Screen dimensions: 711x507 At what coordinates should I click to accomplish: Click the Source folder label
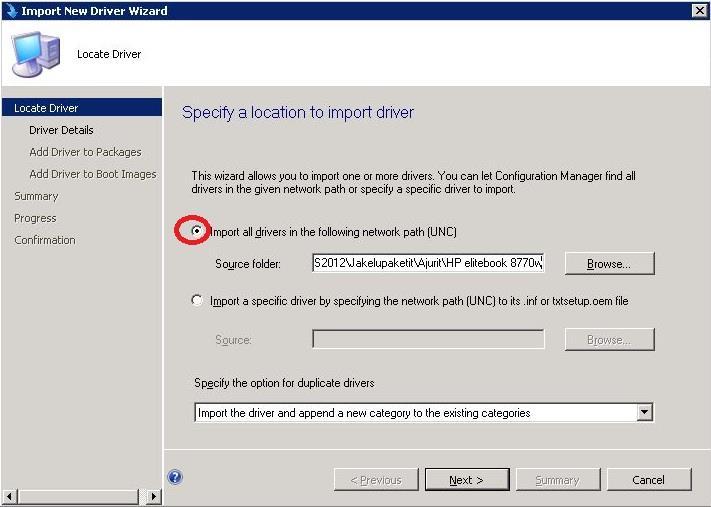tap(248, 264)
